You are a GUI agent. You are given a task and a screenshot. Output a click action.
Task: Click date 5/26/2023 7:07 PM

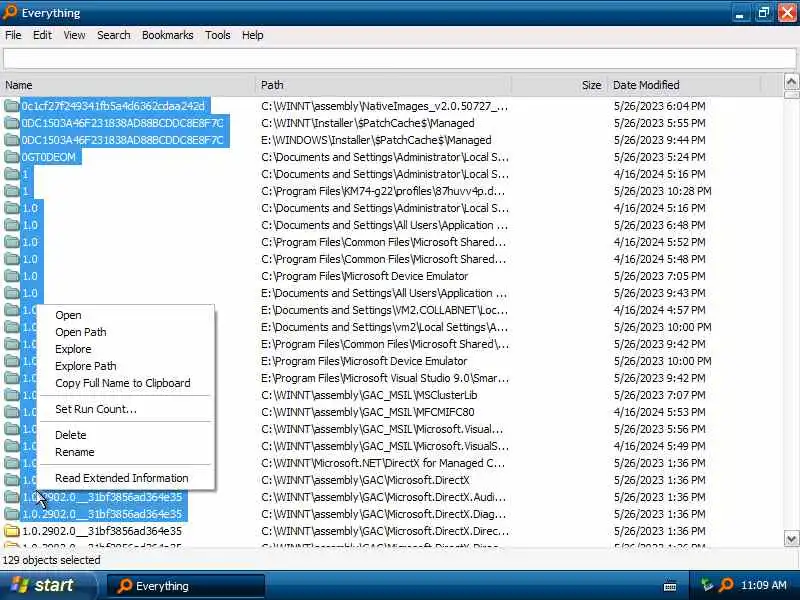tap(660, 395)
